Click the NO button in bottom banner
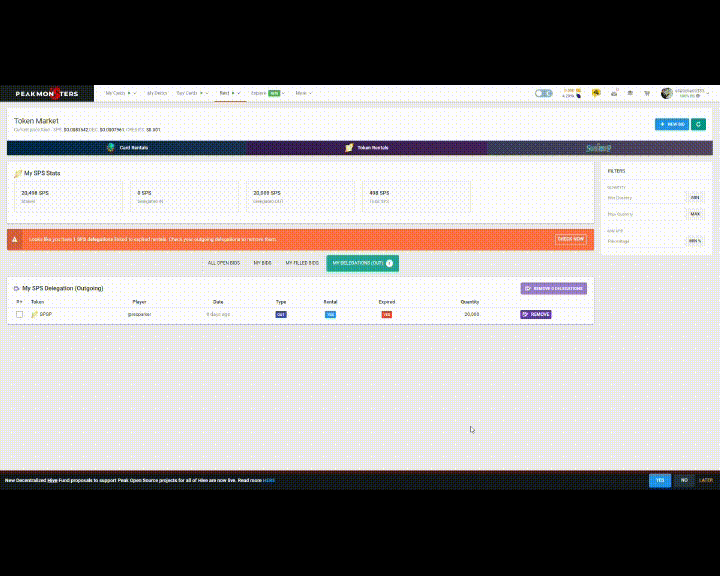The width and height of the screenshot is (720, 576). click(x=684, y=480)
